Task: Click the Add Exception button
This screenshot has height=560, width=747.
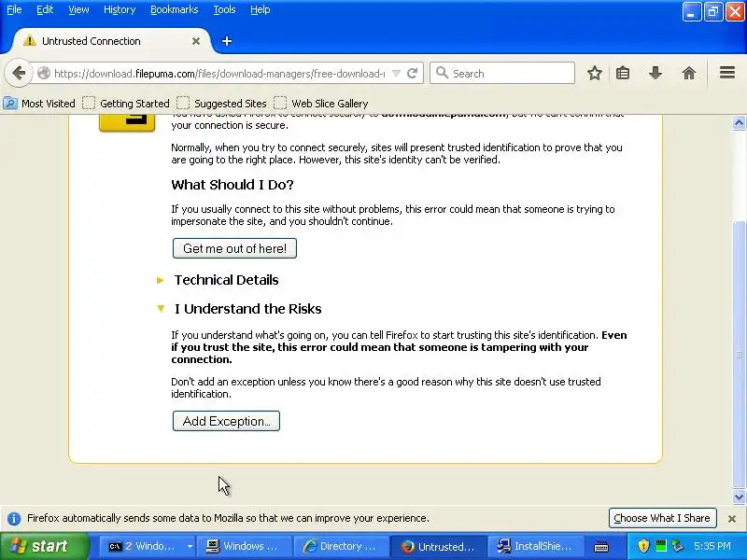Action: pos(226,422)
